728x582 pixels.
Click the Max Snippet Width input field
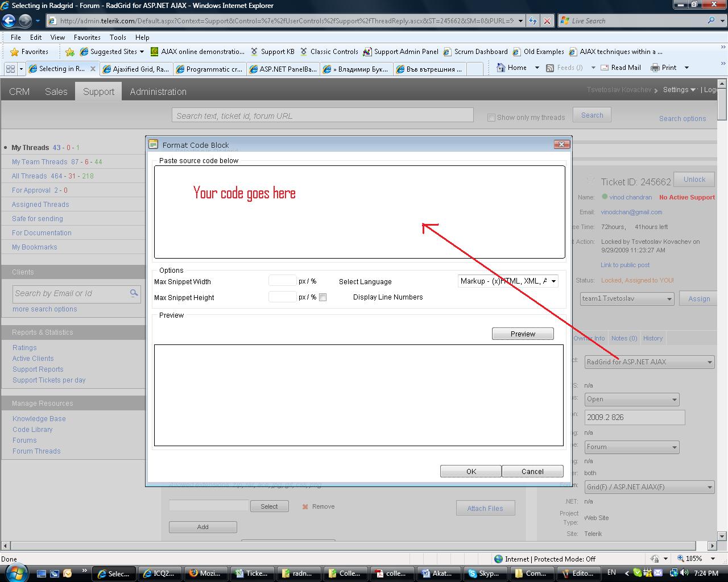282,281
